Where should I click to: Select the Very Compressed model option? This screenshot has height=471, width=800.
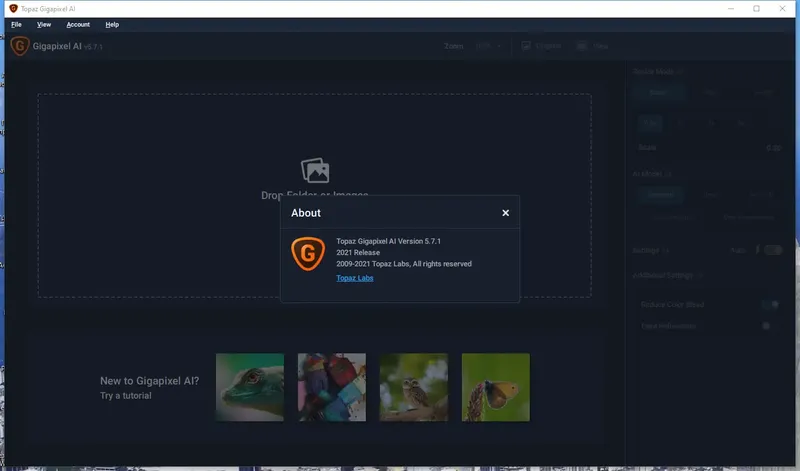tap(748, 217)
